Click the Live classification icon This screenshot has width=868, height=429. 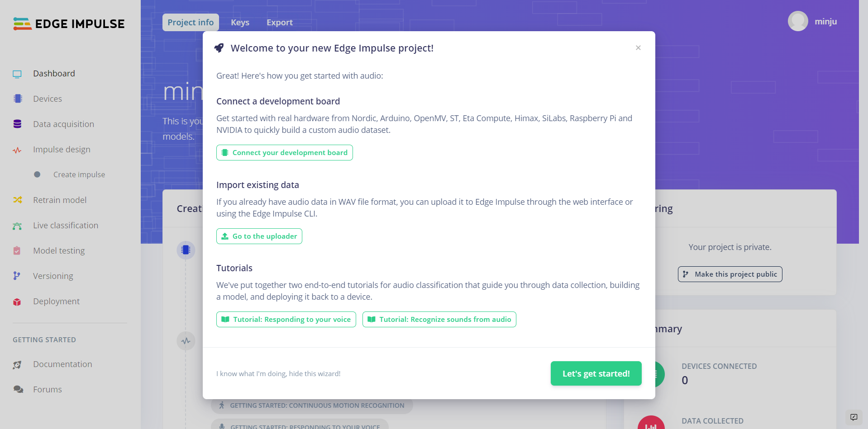(x=17, y=226)
